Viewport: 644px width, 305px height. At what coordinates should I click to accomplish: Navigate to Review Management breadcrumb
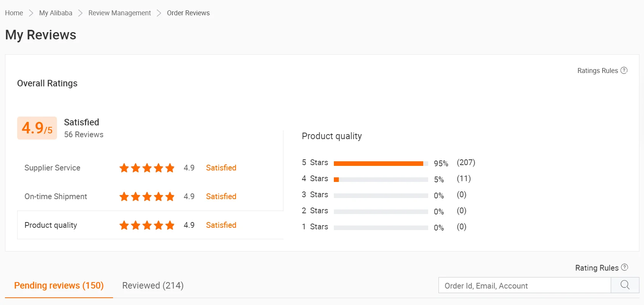coord(120,13)
